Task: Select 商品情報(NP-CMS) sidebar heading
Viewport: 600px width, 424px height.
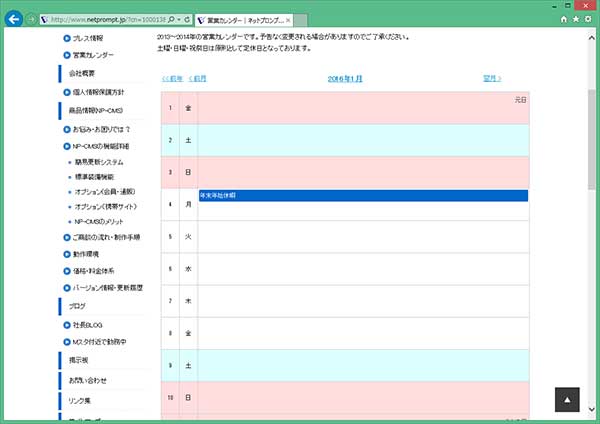Action: tap(96, 111)
